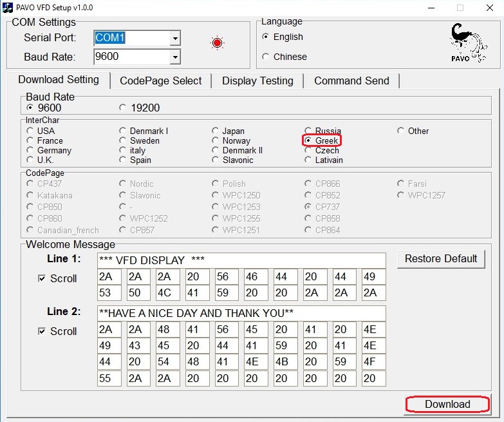
Task: Click Line 1 hex cell 53
Action: pyautogui.click(x=109, y=293)
